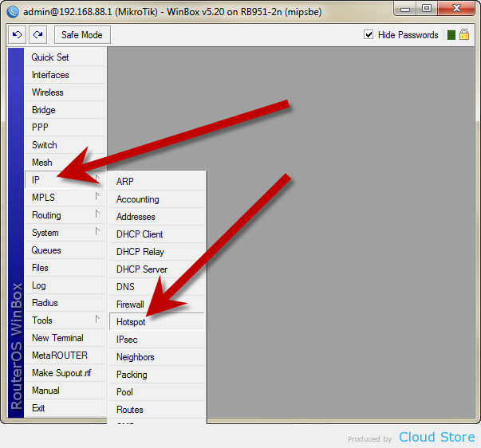481x448 pixels.
Task: Open the Routing menu item
Action: click(x=65, y=215)
